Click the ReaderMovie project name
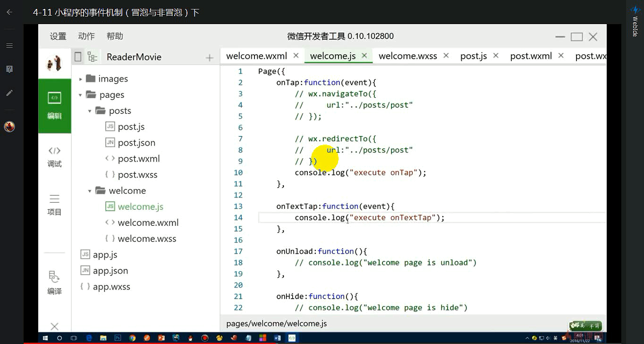This screenshot has height=344, width=644. (134, 57)
